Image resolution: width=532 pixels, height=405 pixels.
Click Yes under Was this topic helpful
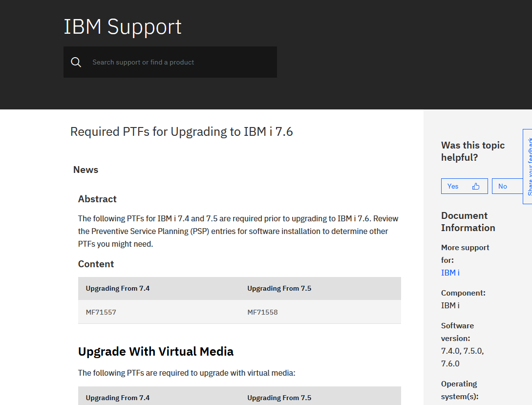click(452, 186)
